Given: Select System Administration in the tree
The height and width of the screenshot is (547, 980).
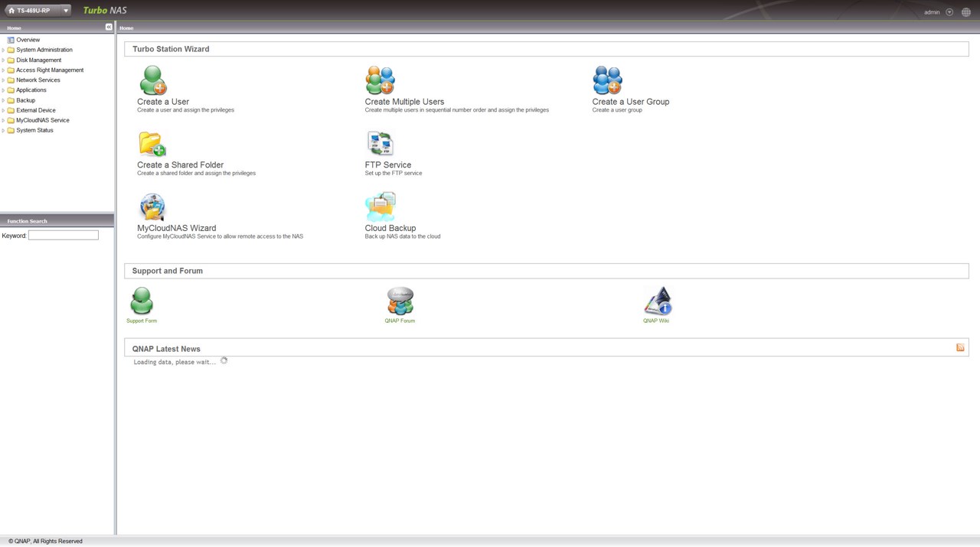Looking at the screenshot, I should [44, 50].
